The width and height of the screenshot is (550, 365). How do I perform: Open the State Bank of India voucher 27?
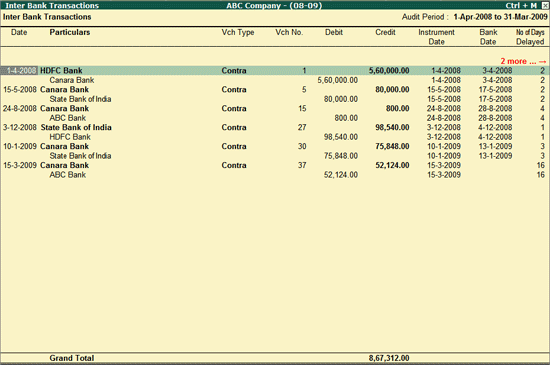(x=275, y=127)
